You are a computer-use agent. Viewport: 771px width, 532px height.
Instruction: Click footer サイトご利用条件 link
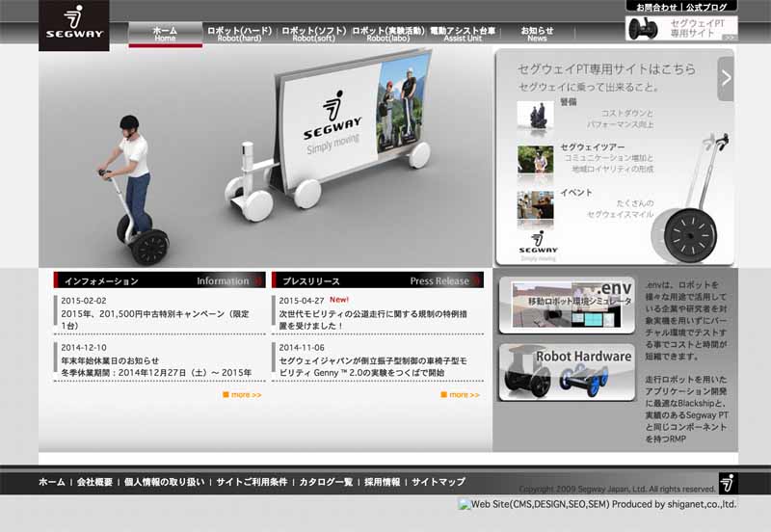pyautogui.click(x=252, y=482)
